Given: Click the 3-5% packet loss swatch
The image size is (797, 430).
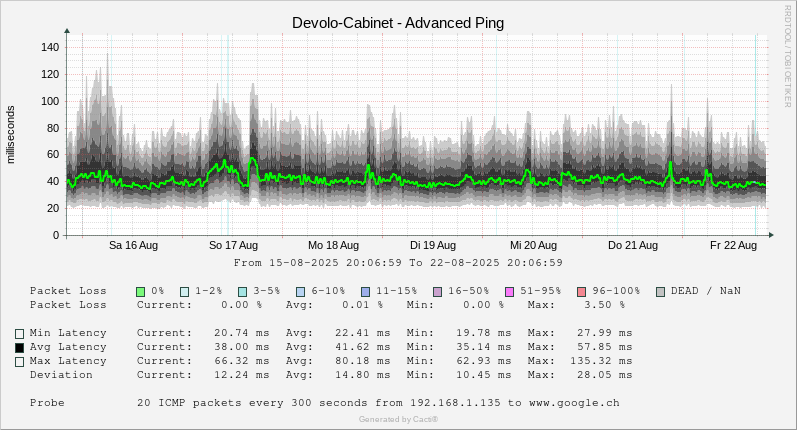Looking at the screenshot, I should click(242, 292).
